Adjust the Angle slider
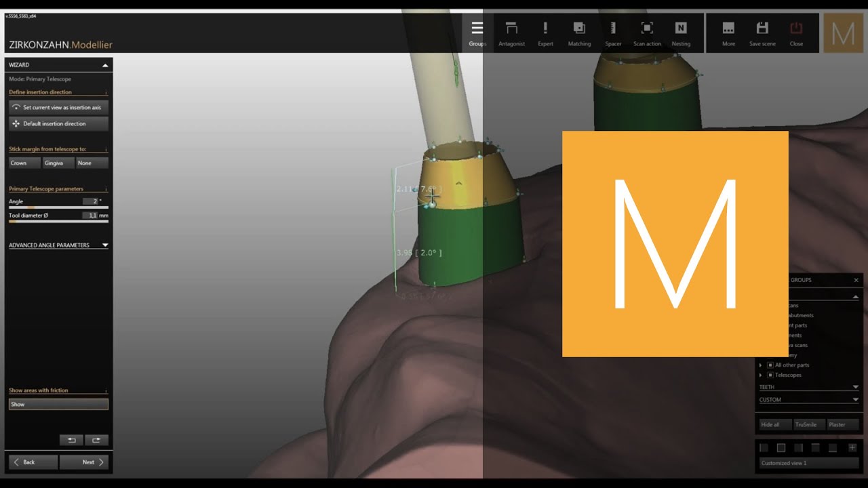Image resolution: width=868 pixels, height=488 pixels. (x=58, y=207)
